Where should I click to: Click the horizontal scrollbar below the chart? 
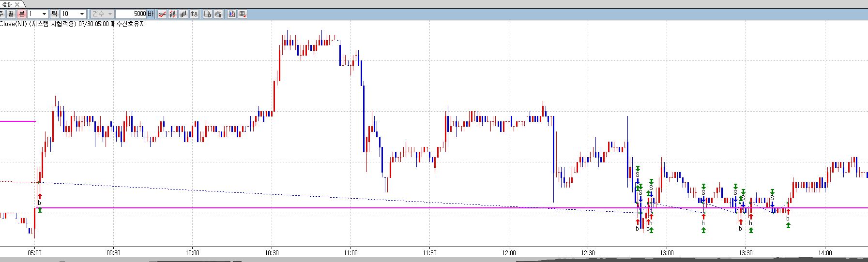click(x=290, y=260)
